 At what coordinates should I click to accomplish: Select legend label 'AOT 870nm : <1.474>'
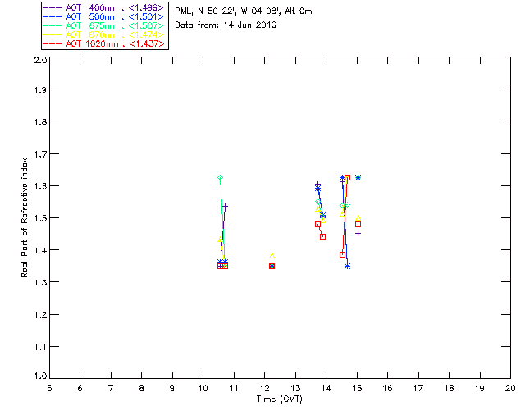[x=115, y=34]
